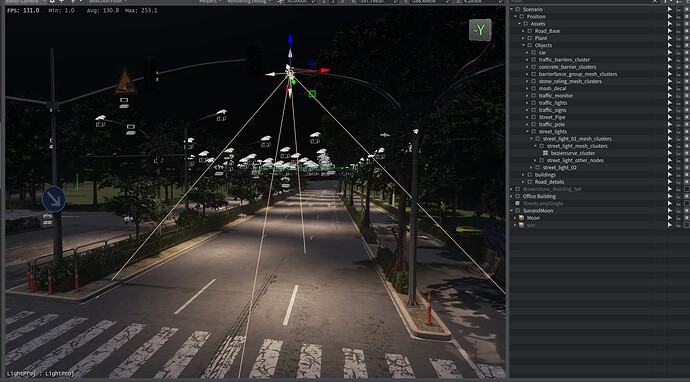Collapse the Objects tree node
The width and height of the screenshot is (690, 382).
[x=523, y=45]
